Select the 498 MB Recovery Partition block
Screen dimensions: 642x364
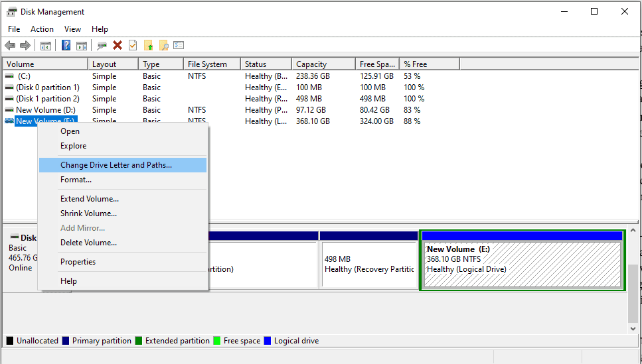coord(368,261)
